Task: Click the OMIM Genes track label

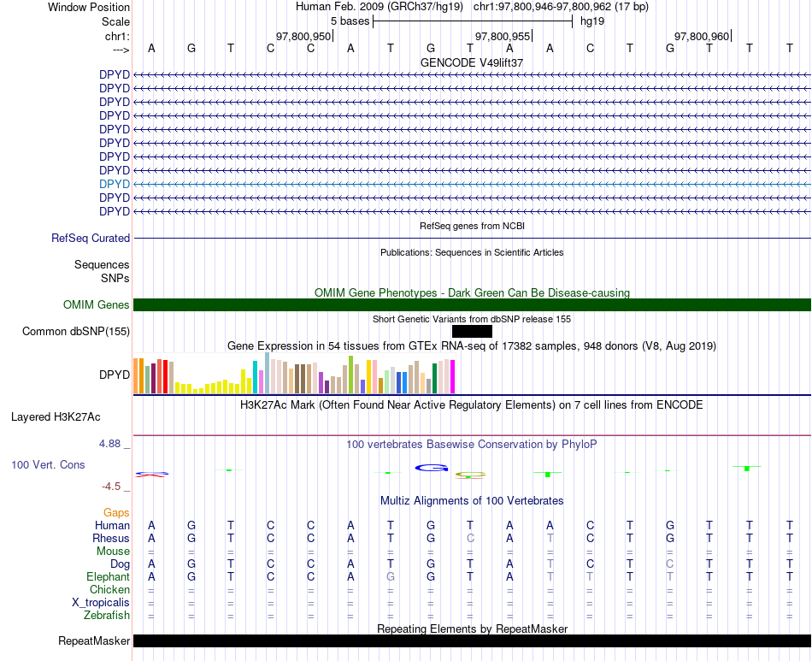Action: [x=97, y=304]
